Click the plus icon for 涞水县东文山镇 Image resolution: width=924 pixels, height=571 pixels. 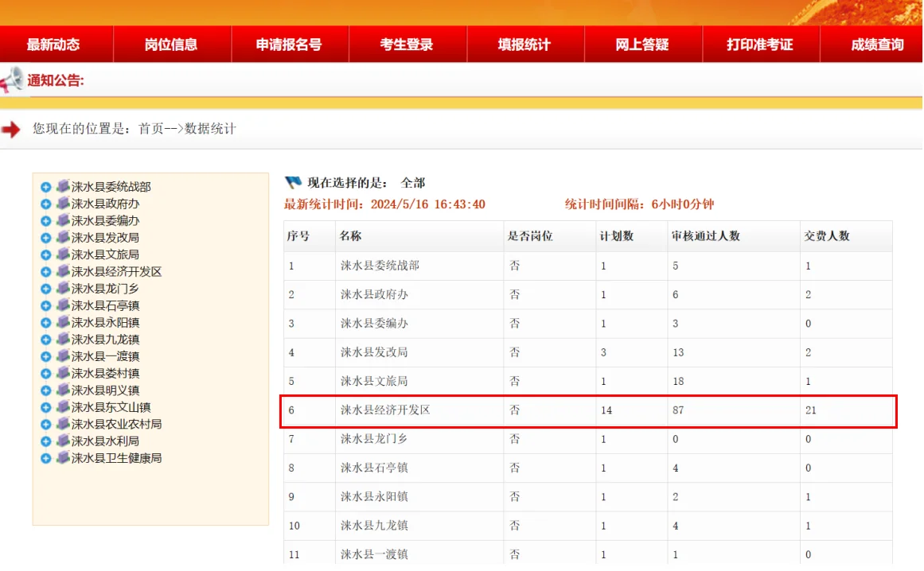coord(46,408)
